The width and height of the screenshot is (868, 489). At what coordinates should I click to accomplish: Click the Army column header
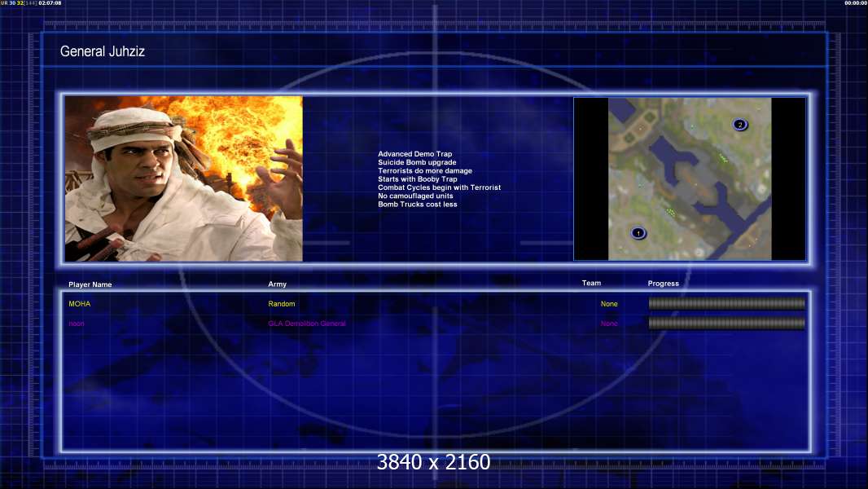[x=278, y=284]
